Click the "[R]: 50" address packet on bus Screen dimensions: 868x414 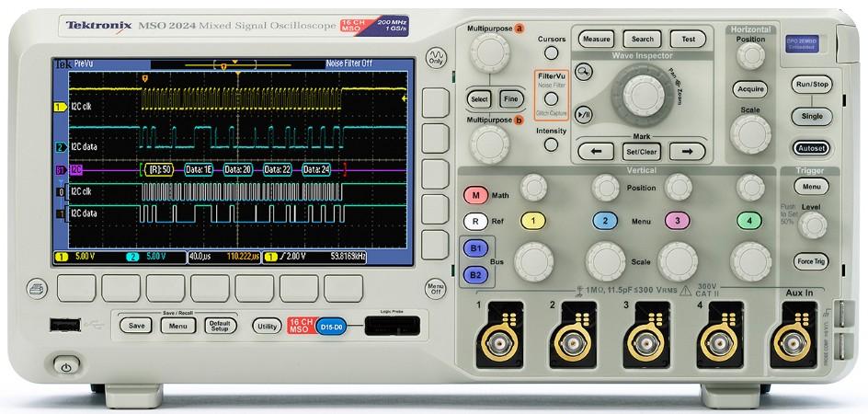pos(159,170)
